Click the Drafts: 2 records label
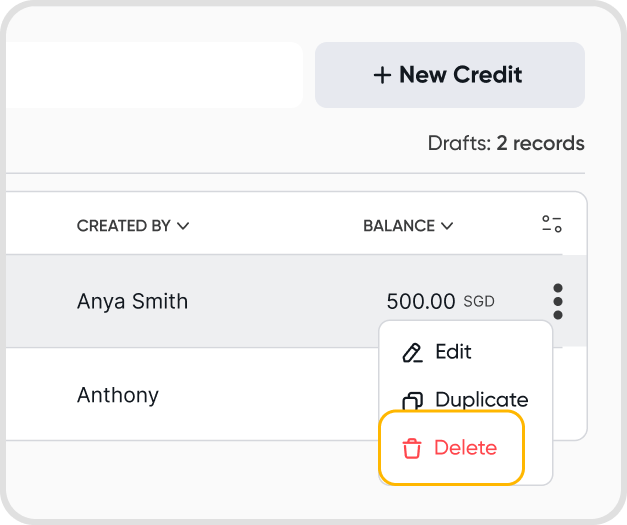Image resolution: width=627 pixels, height=525 pixels. pyautogui.click(x=505, y=143)
